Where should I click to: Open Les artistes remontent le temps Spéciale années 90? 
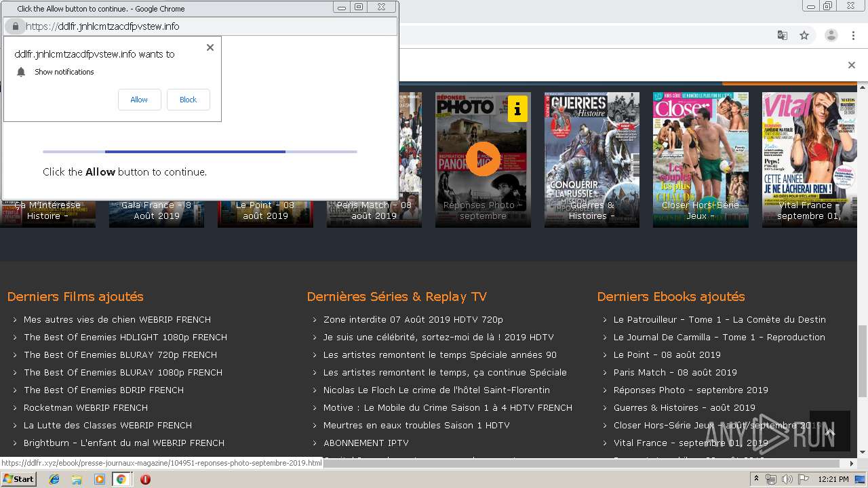point(440,354)
